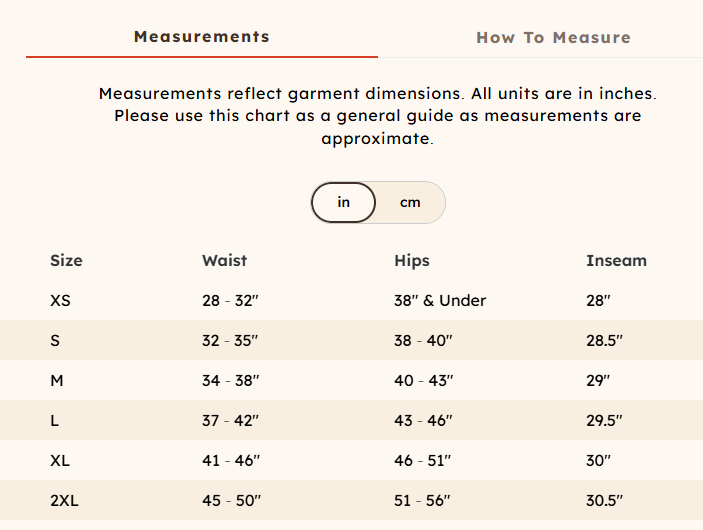703x530 pixels.
Task: Click the 28 - 32" waist value
Action: pyautogui.click(x=230, y=300)
